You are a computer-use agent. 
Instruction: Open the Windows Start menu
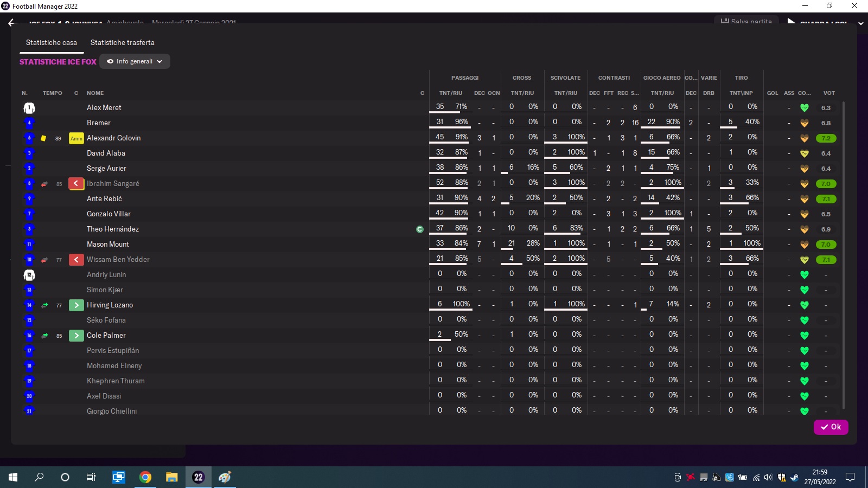(13, 477)
